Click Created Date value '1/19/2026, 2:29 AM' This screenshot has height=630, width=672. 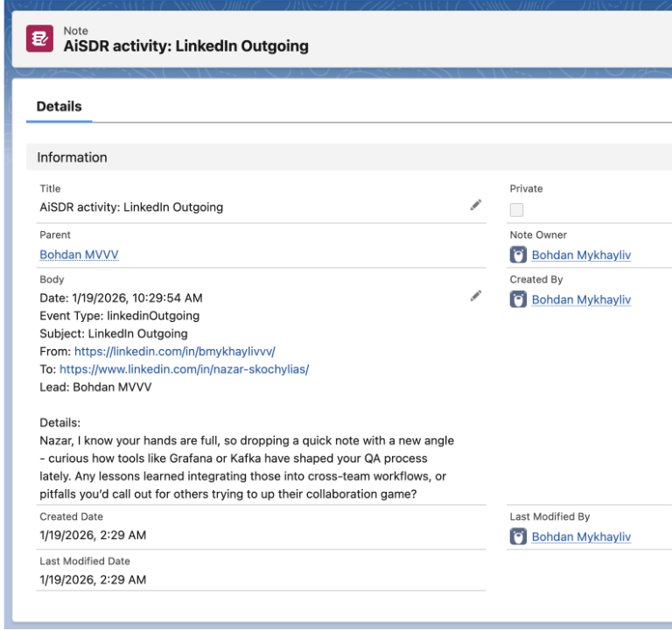pyautogui.click(x=93, y=535)
